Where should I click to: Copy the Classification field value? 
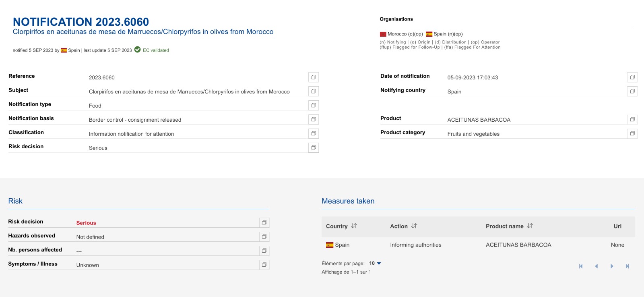point(314,133)
